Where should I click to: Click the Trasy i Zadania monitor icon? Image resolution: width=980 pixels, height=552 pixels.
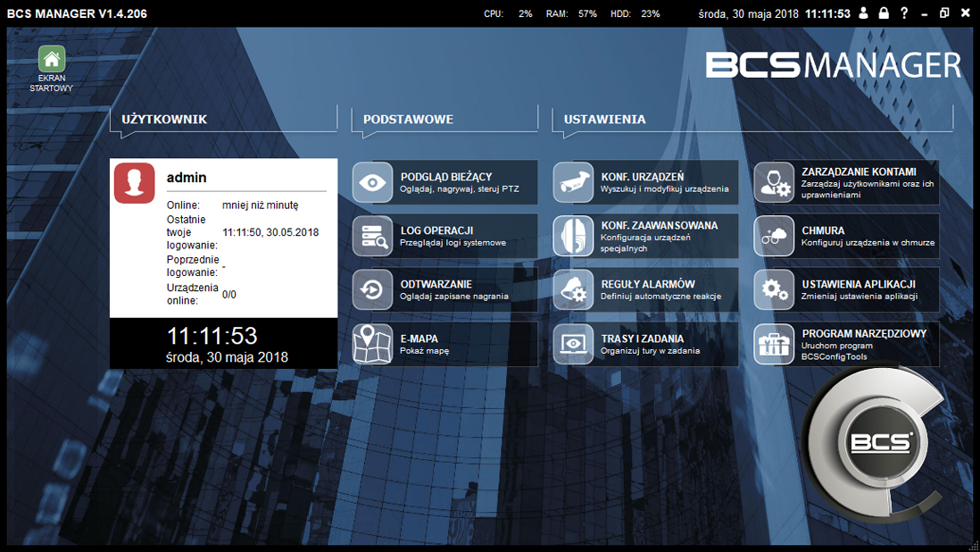(x=573, y=345)
